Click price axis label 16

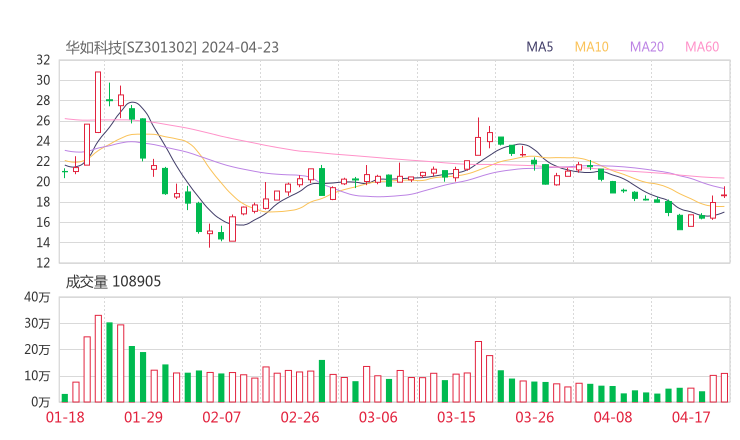(x=43, y=222)
